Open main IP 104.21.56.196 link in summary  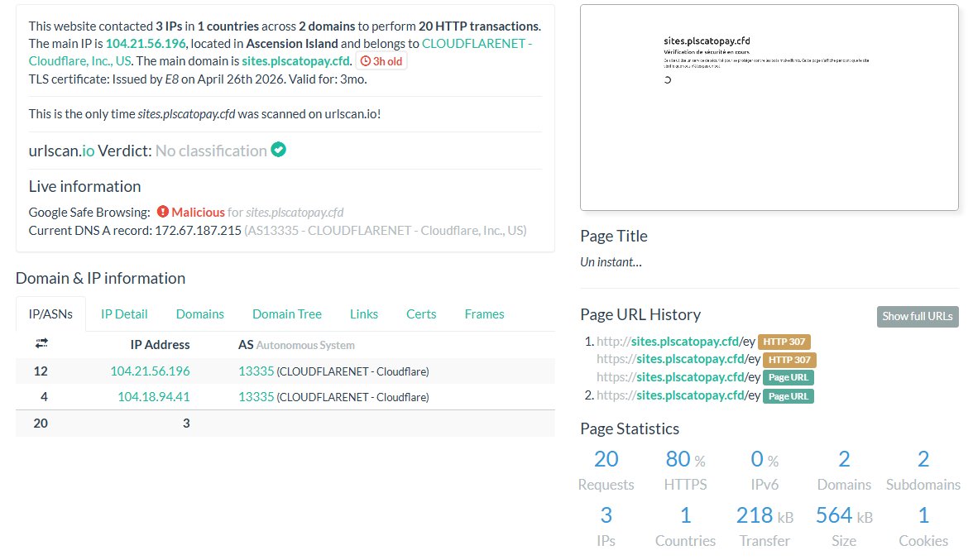coord(146,43)
